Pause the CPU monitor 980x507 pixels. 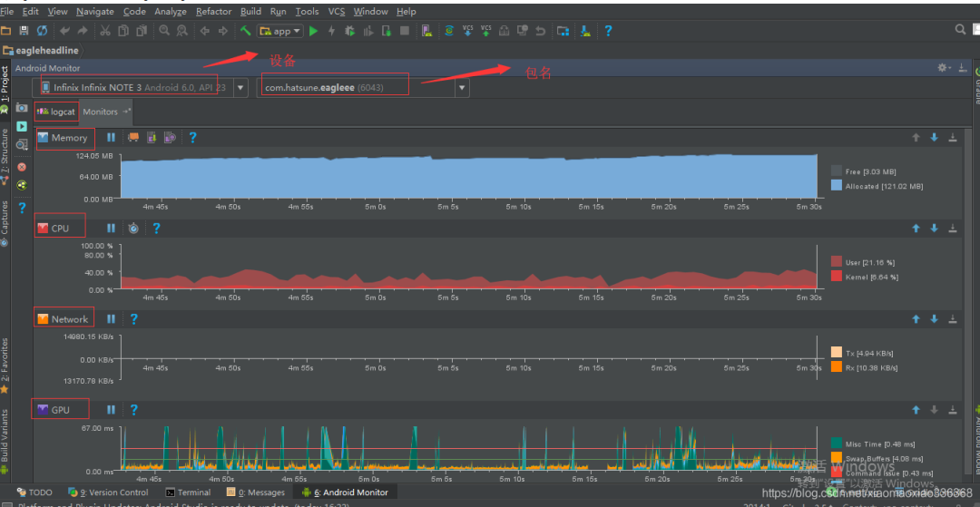(x=111, y=229)
